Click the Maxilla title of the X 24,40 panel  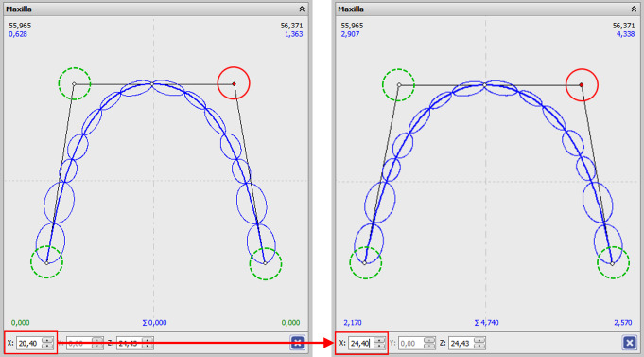[x=350, y=9]
